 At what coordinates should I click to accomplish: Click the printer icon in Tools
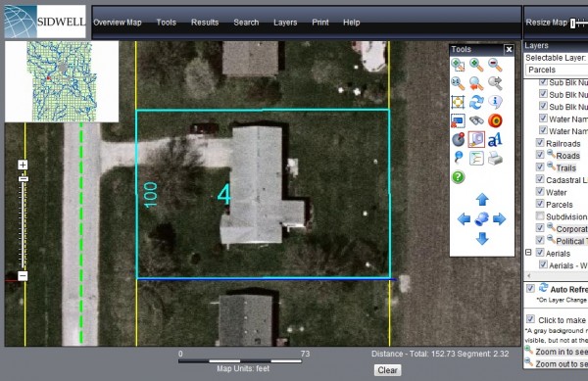point(495,158)
